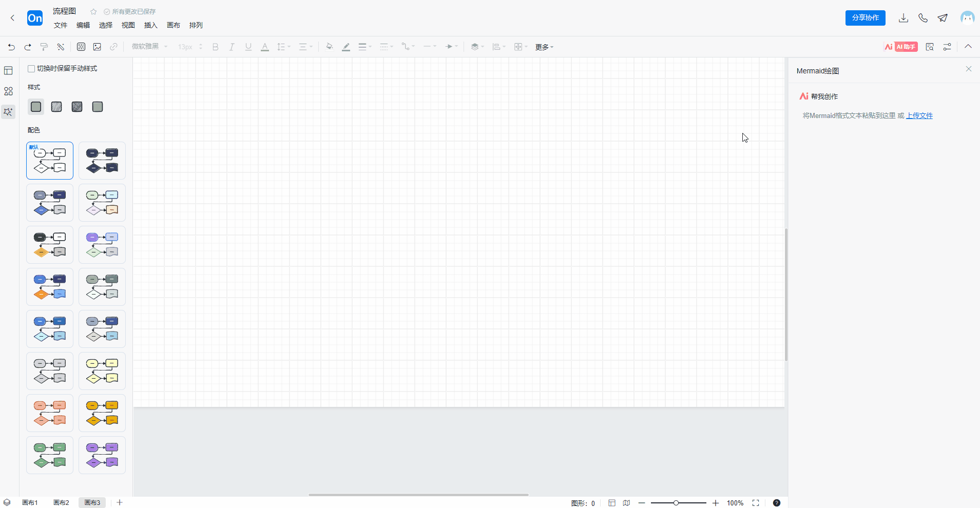The height and width of the screenshot is (508, 980).
Task: Click the help question mark icon
Action: pos(777,503)
